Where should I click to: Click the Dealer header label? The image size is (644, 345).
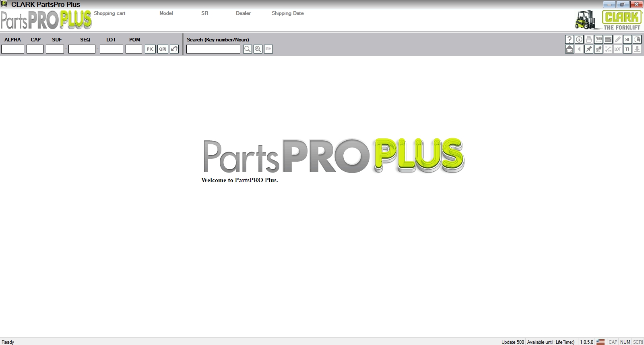tap(244, 13)
